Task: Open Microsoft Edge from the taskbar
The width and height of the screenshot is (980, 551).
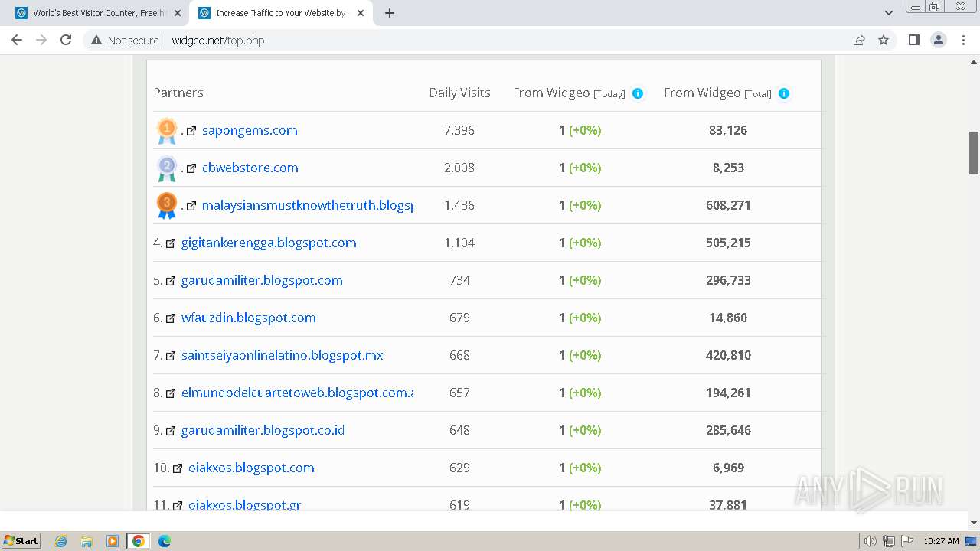Action: [x=164, y=541]
